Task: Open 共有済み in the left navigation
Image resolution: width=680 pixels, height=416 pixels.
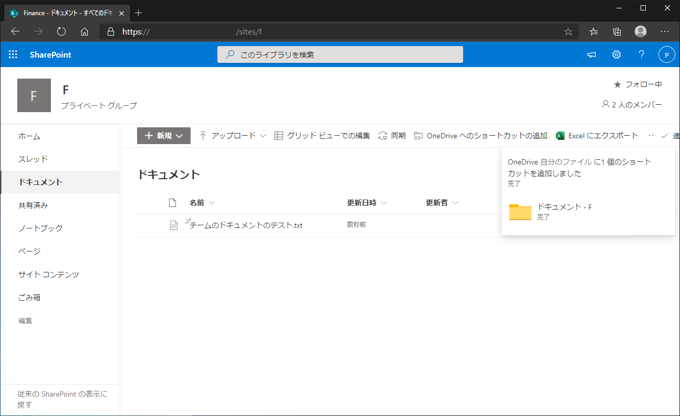Action: tap(33, 205)
